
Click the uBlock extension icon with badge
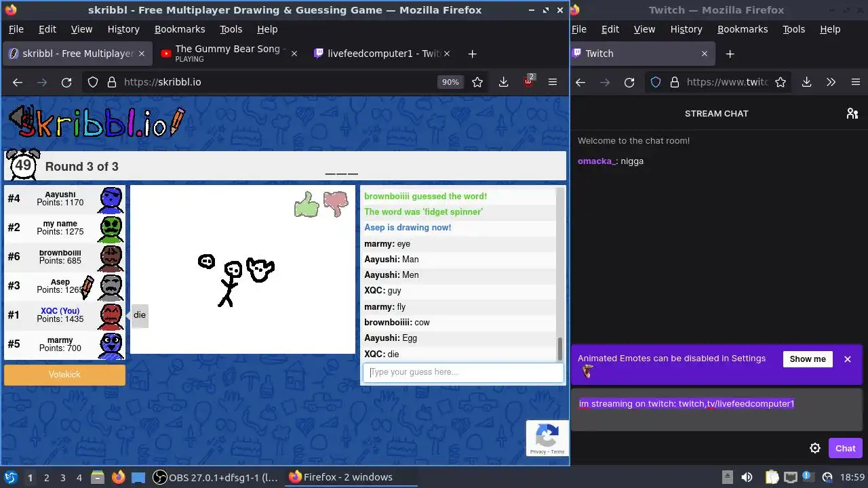tap(528, 82)
